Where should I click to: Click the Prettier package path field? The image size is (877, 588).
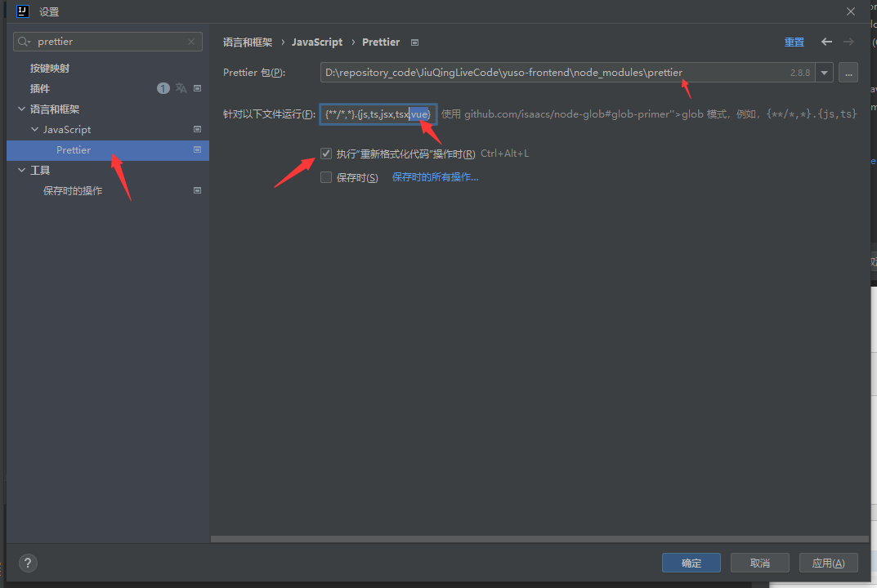pyautogui.click(x=567, y=72)
